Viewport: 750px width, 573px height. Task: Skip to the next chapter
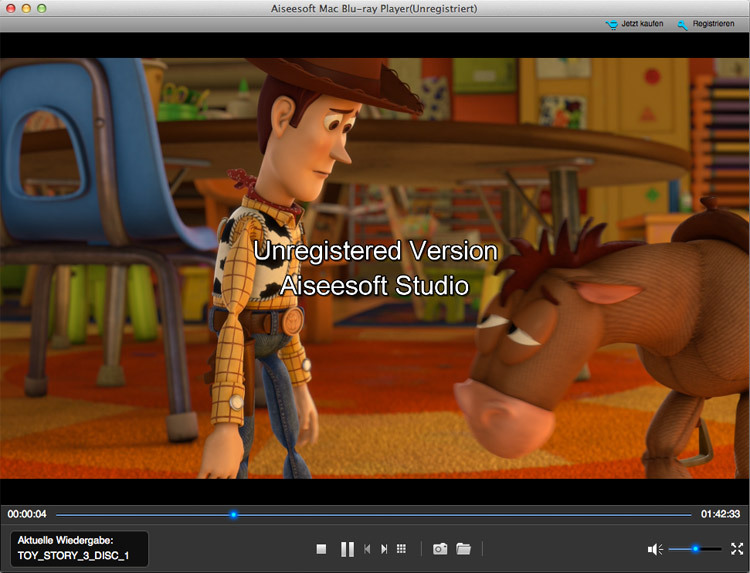pyautogui.click(x=384, y=549)
